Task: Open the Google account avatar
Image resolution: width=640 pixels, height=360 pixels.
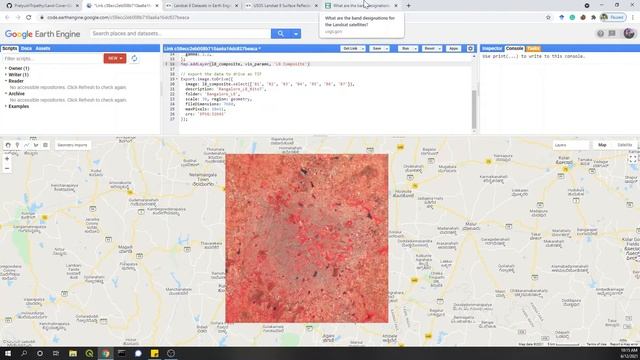Action: [x=629, y=33]
